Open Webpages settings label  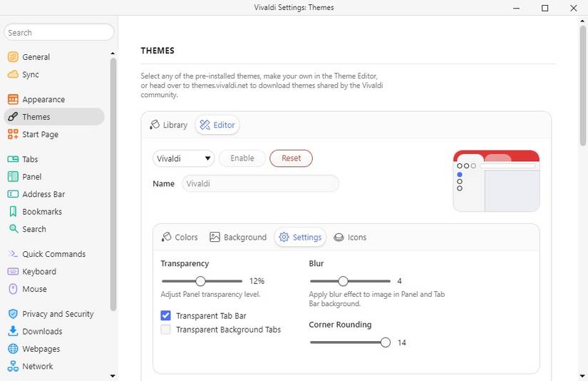41,349
